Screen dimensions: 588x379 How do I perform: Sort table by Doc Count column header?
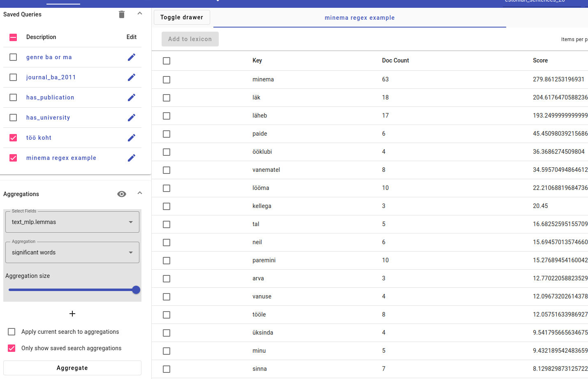pyautogui.click(x=396, y=60)
